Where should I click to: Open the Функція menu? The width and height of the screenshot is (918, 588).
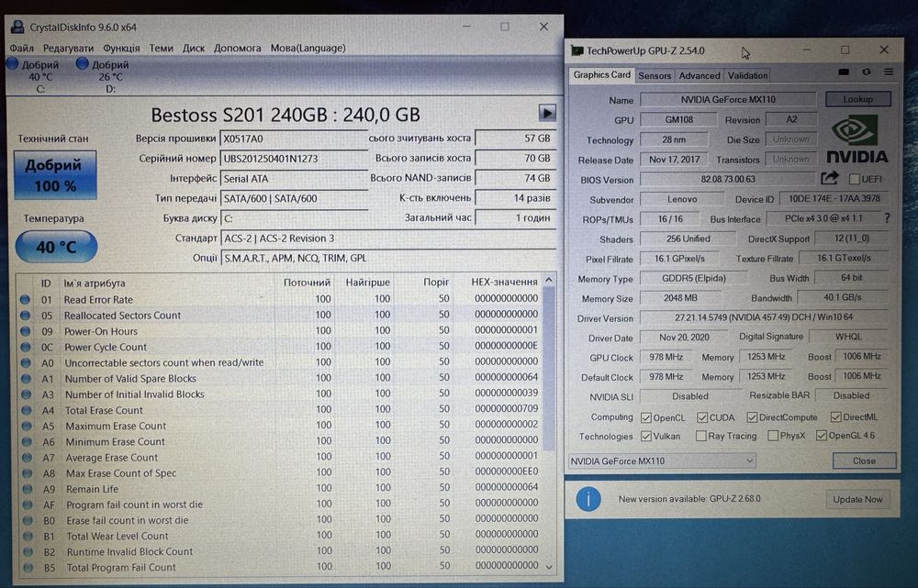coord(121,48)
